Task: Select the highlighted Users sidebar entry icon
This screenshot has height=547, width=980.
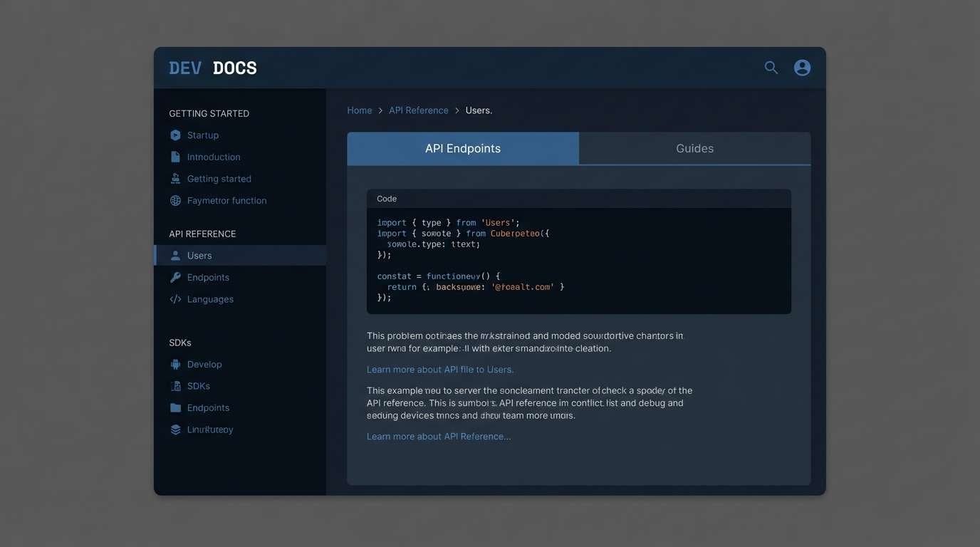Action: (174, 255)
